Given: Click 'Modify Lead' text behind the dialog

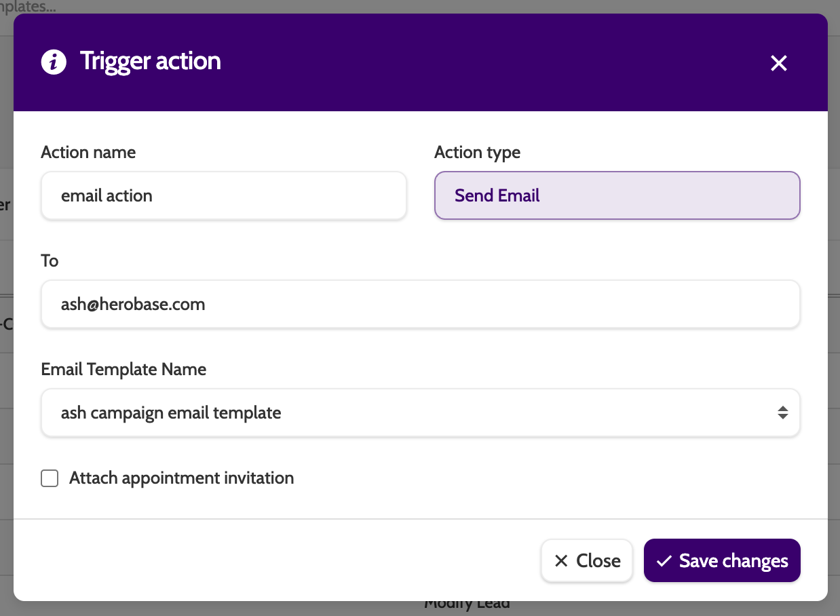Looking at the screenshot, I should pyautogui.click(x=467, y=605).
